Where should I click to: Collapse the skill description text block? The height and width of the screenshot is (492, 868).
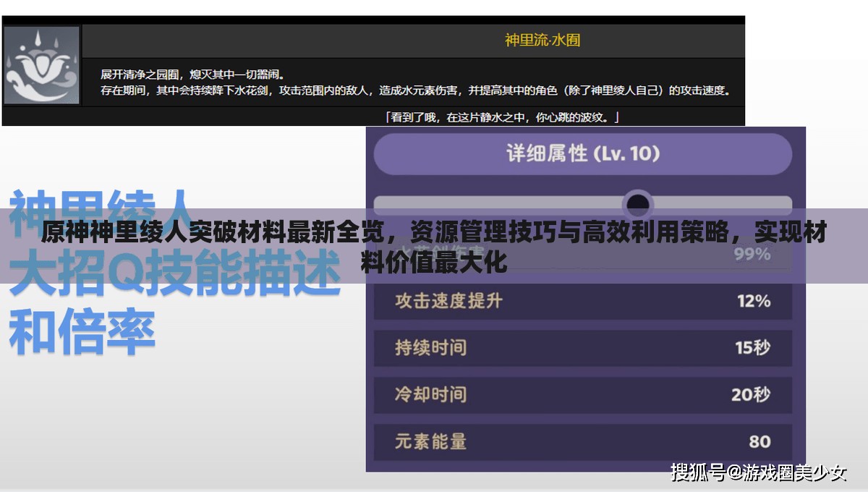(412, 80)
